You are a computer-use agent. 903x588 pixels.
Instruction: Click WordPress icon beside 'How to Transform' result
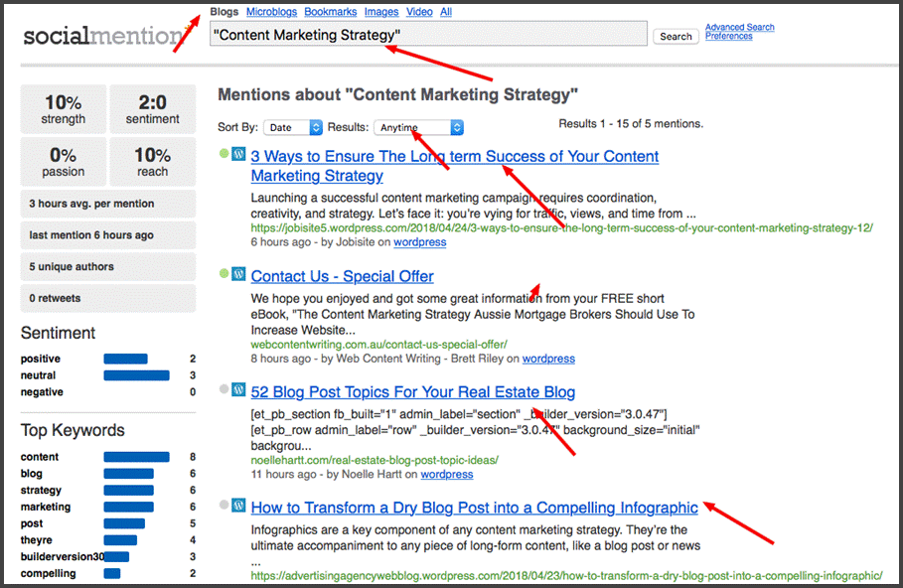[x=238, y=506]
